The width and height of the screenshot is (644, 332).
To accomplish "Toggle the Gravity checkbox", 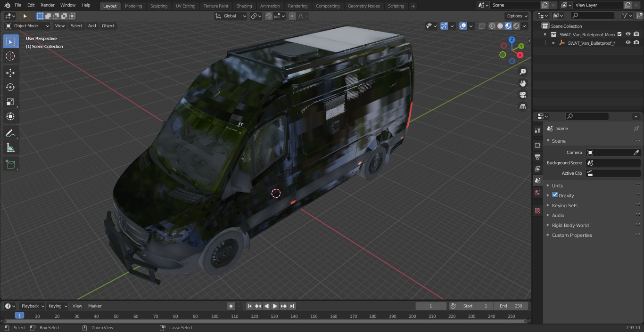I will [x=555, y=195].
